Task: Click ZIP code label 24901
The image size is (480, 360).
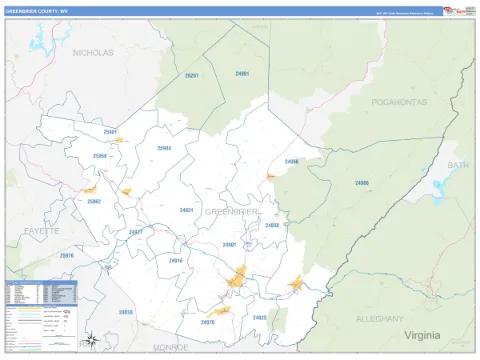Action: click(229, 245)
